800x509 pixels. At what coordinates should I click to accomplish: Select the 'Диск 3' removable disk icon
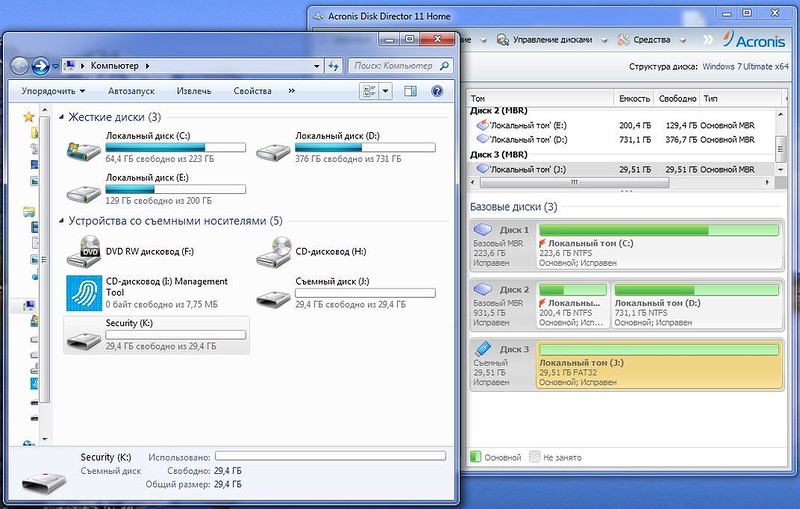[483, 349]
